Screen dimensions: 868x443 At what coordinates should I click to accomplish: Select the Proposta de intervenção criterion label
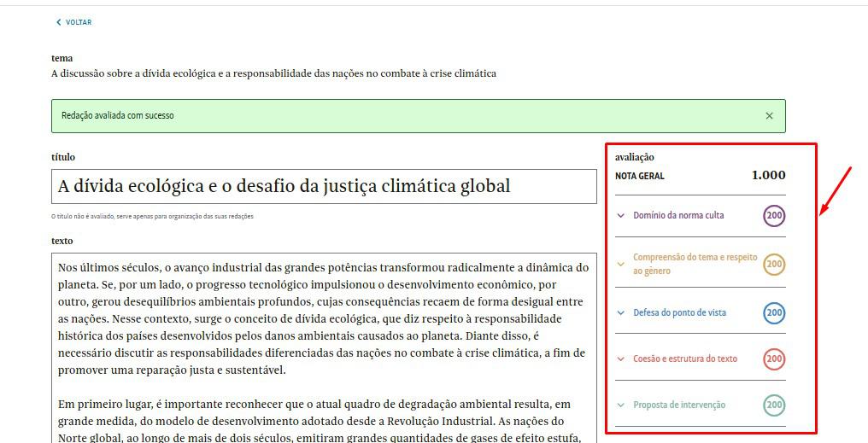tap(679, 405)
